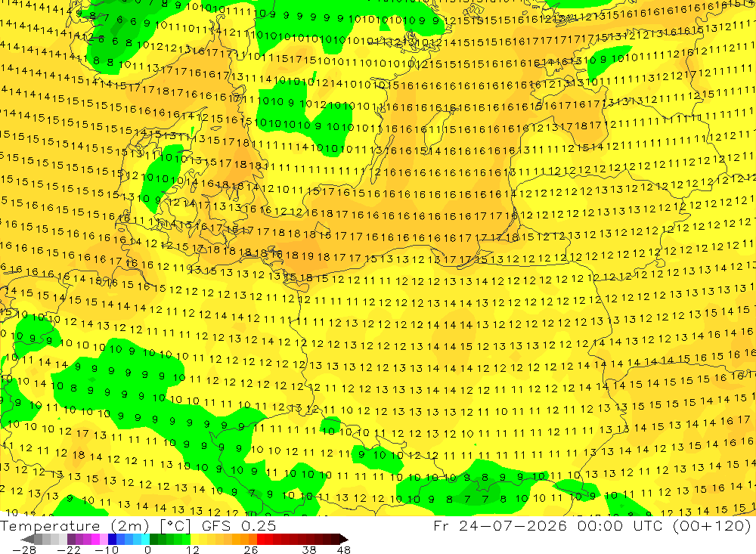
Task: Click the single '19' temperature value on the map
Action: 308,256
